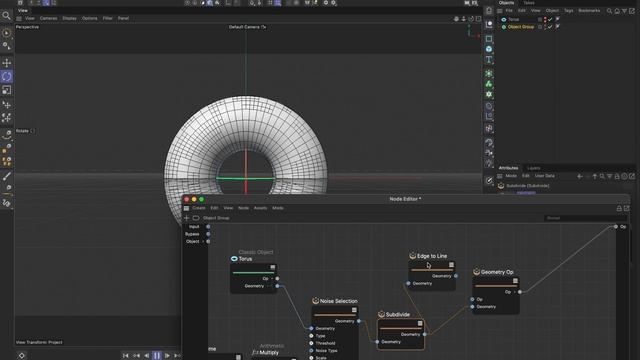Viewport: 640px width, 360px height.
Task: Click the Subdivide node icon
Action: pos(381,314)
